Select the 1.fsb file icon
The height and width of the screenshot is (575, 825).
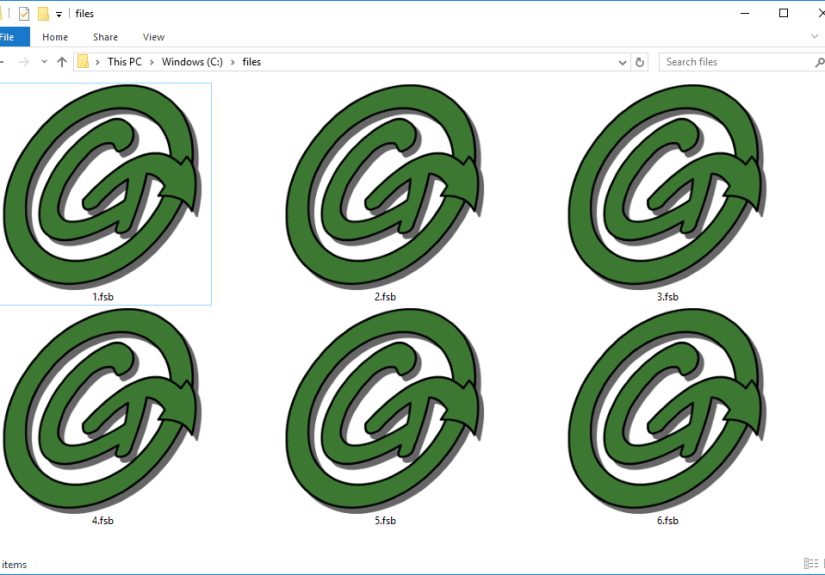tap(102, 187)
